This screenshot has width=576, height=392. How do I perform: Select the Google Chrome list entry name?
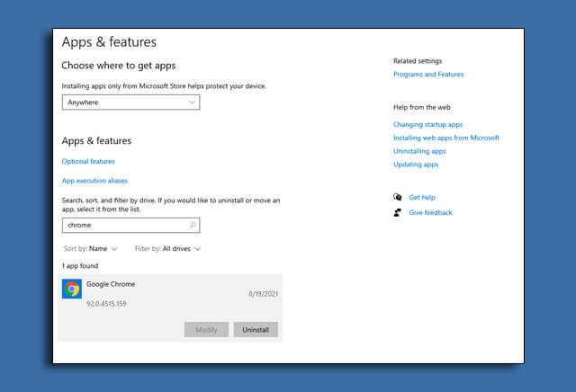(x=111, y=284)
